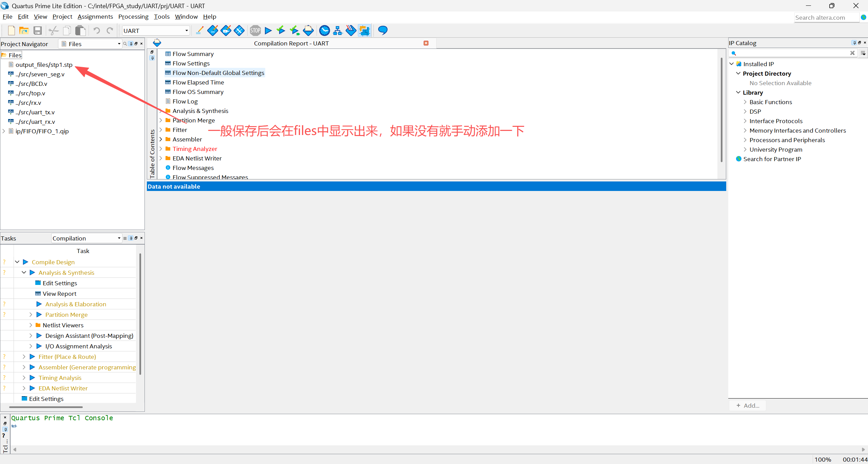The width and height of the screenshot is (868, 464).
Task: Click the Table of Contents vertical scrollbar
Action: [721, 110]
